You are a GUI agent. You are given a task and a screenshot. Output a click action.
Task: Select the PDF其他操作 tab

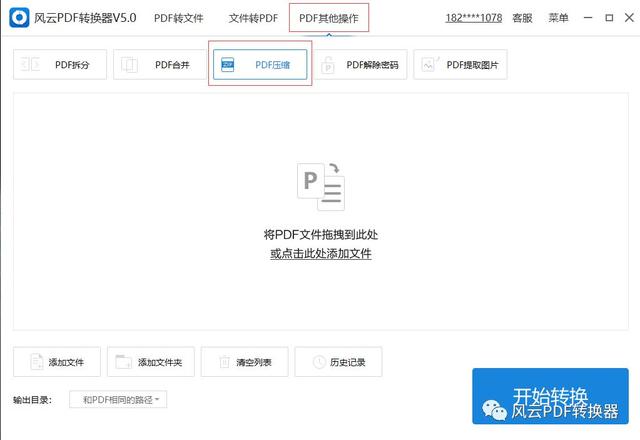[x=329, y=18]
